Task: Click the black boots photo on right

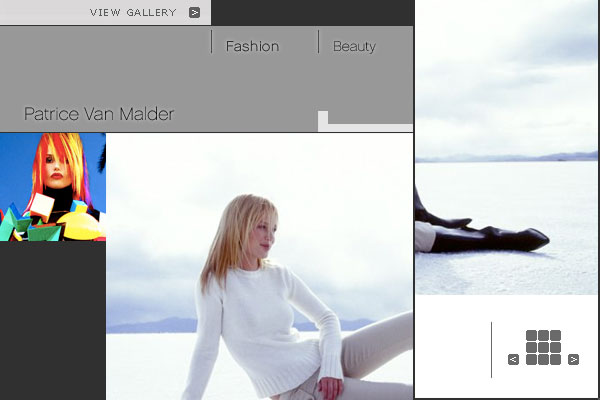Action: [507, 150]
